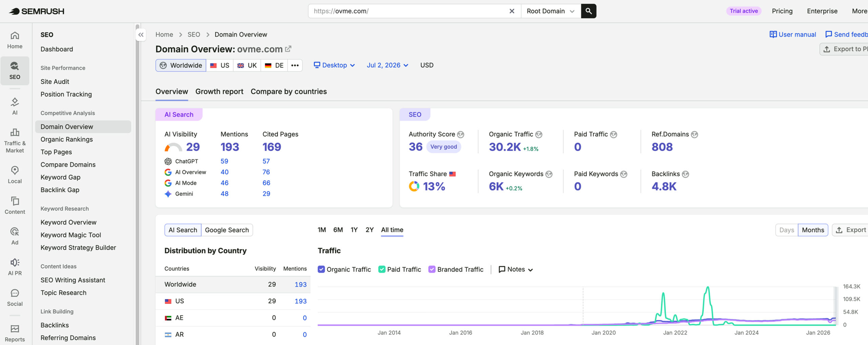868x345 pixels.
Task: Open the Jul 2, 2026 date dropdown
Action: coord(387,65)
